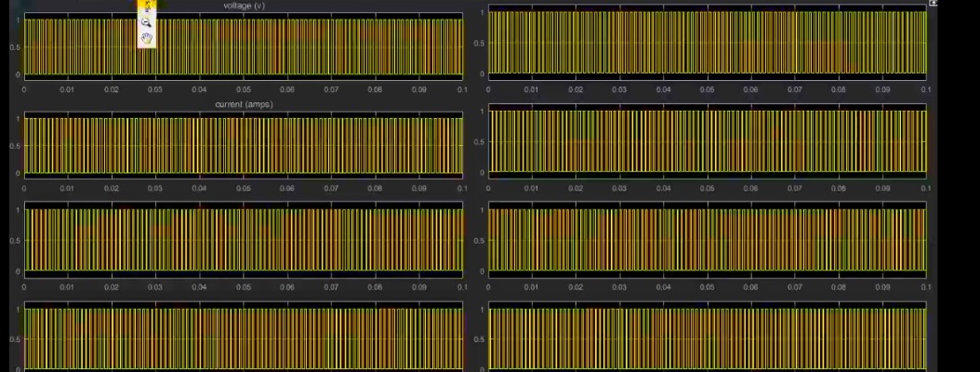Select the current (amps) waveform plot
Viewport: 980px width, 372px height.
click(243, 145)
